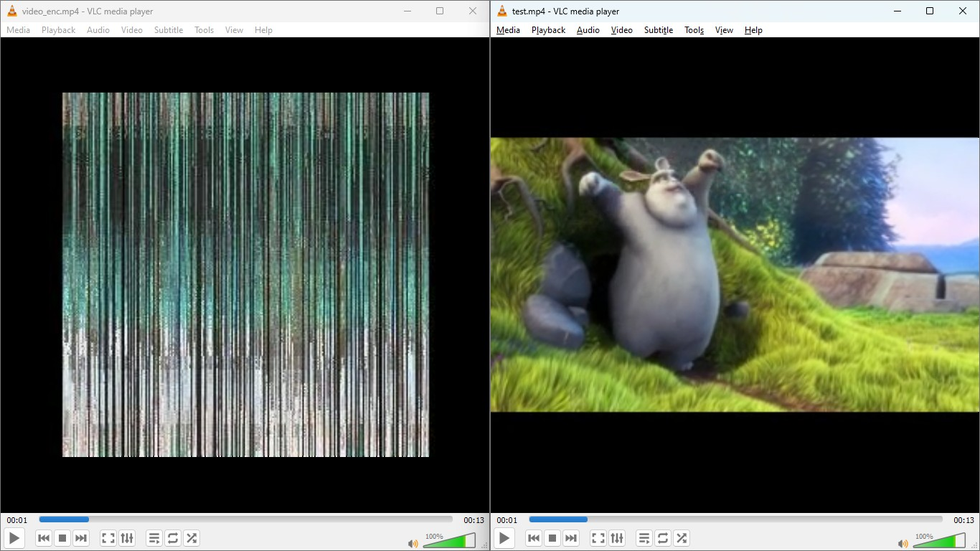This screenshot has height=551, width=980.
Task: Stop playback in the video_enc.mp4 player
Action: pos(62,538)
